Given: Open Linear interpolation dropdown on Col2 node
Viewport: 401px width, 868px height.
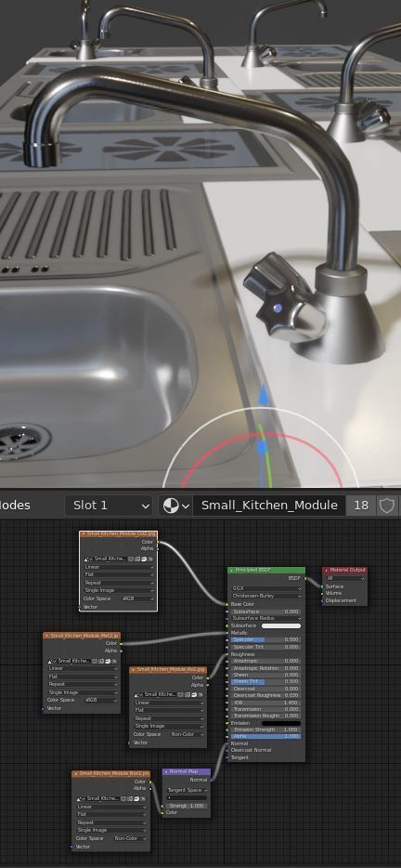Looking at the screenshot, I should pos(119,567).
